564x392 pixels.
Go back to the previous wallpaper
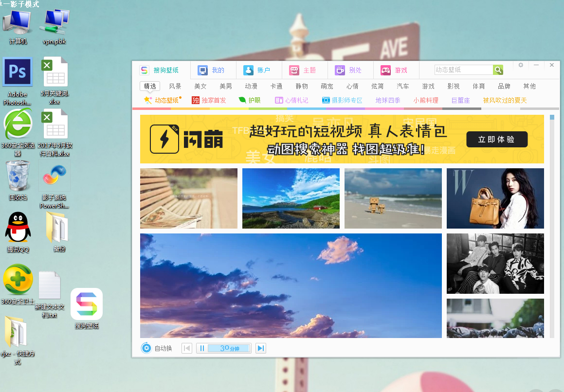point(186,348)
